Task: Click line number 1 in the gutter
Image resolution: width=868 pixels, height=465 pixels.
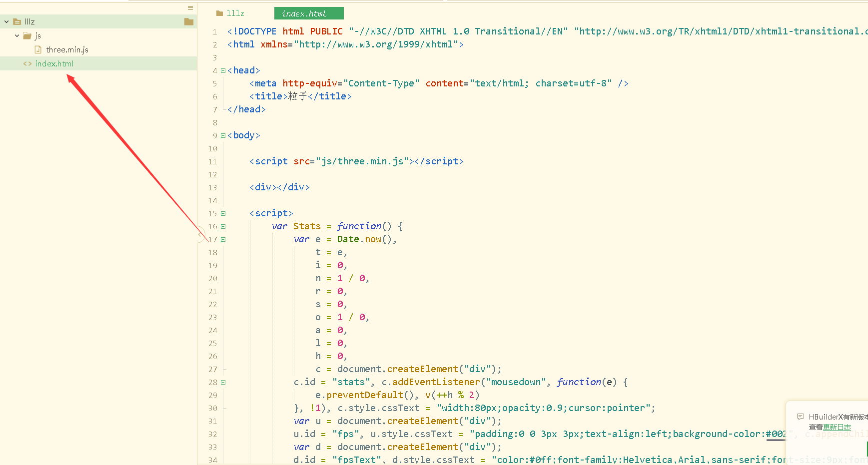Action: [215, 31]
